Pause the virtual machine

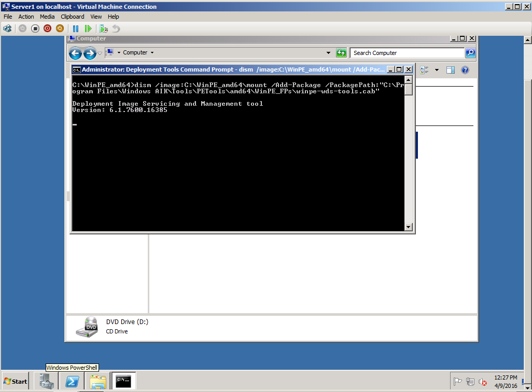76,29
